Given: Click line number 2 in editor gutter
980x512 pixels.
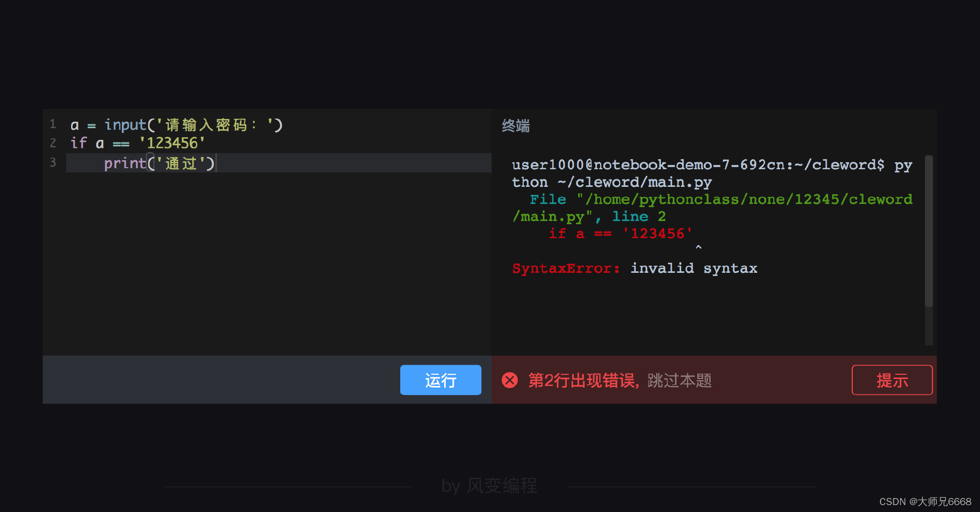Looking at the screenshot, I should coord(53,143).
